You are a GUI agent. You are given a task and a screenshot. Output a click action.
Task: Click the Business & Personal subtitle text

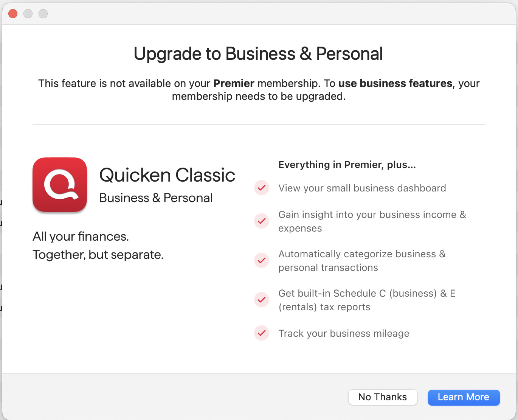156,198
